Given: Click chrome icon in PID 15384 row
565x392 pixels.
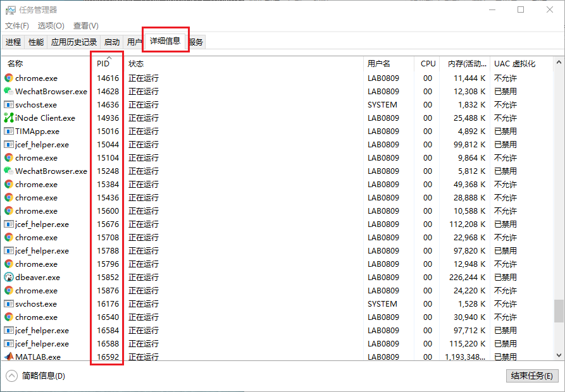Looking at the screenshot, I should pos(9,184).
